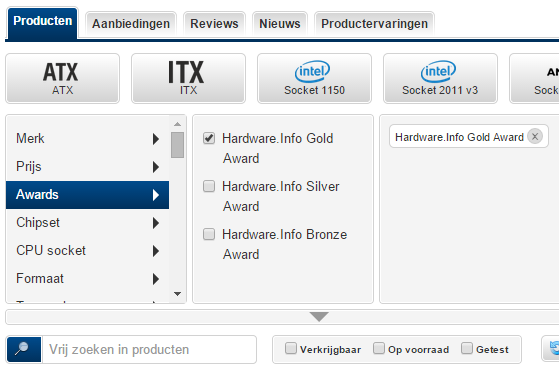
Task: Choose the Intel Socket 2011 v3 tile
Action: pyautogui.click(x=440, y=78)
